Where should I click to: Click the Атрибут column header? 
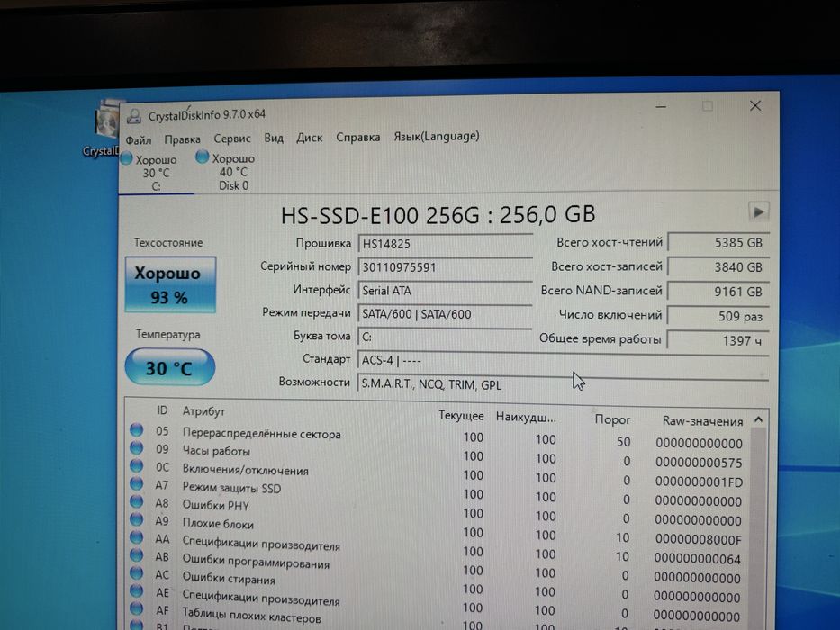(x=203, y=411)
